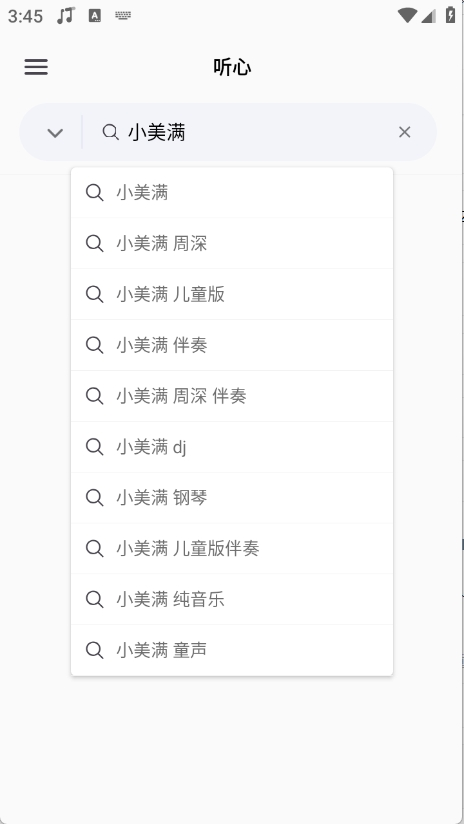Pick the 小美满 童声 suggestion

pyautogui.click(x=232, y=650)
